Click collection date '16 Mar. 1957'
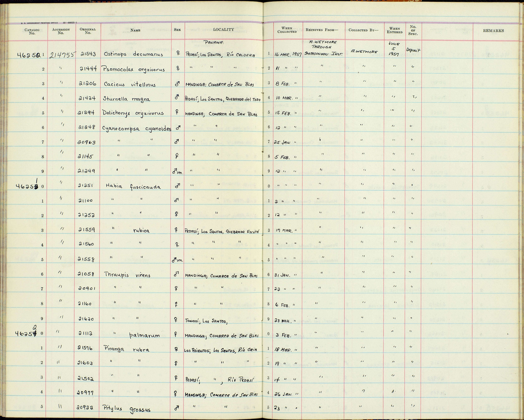This screenshot has width=524, height=420. 288,54
